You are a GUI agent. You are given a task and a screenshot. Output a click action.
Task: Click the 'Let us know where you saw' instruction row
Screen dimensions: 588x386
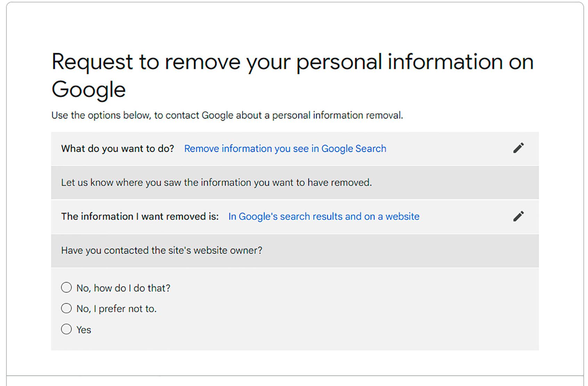pyautogui.click(x=295, y=183)
